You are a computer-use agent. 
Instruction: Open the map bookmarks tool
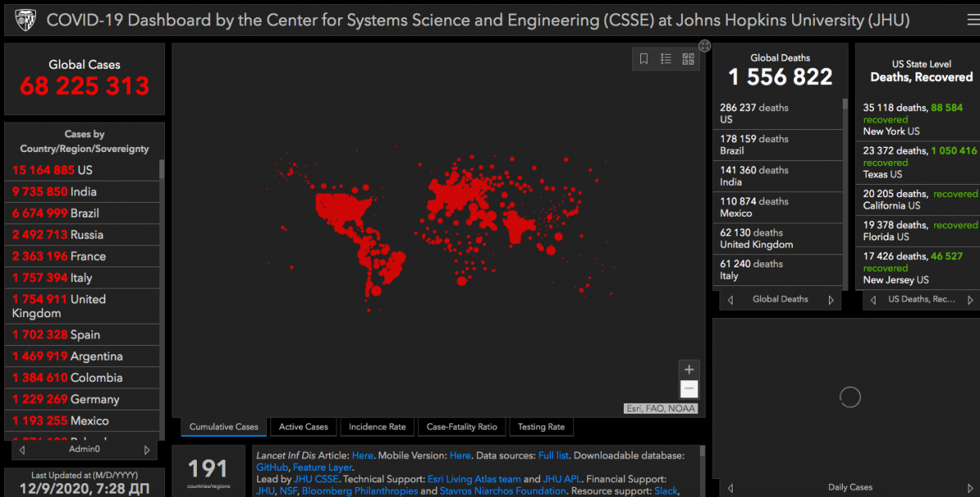tap(644, 59)
